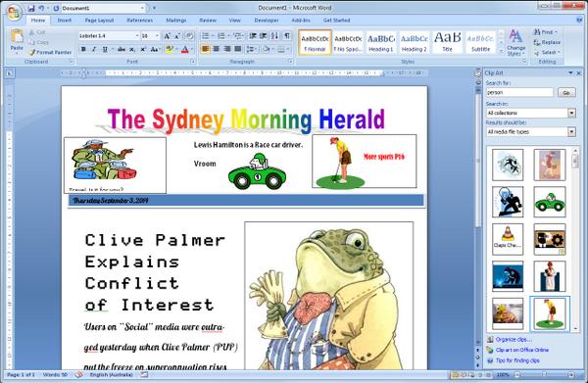Viewport: 588px width, 383px height.
Task: Click the Replace button
Action: (x=547, y=42)
